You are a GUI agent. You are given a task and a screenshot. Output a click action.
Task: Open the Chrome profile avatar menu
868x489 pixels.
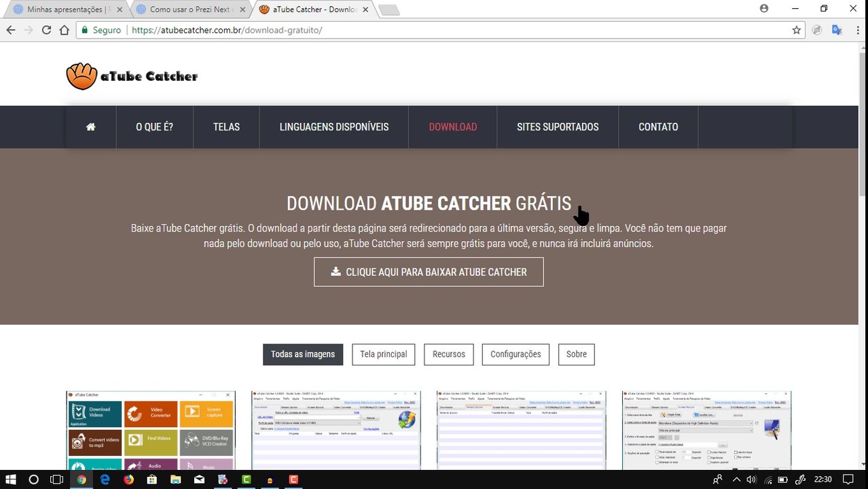(764, 8)
